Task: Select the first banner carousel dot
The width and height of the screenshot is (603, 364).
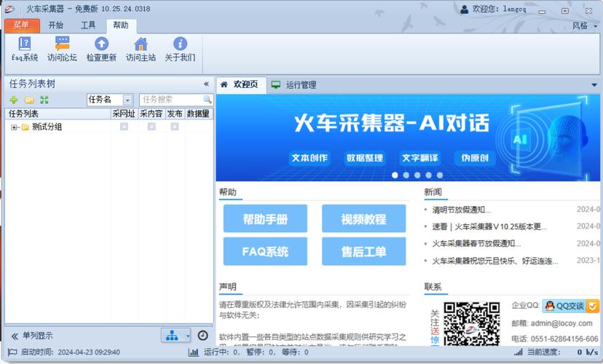Action: click(x=395, y=175)
